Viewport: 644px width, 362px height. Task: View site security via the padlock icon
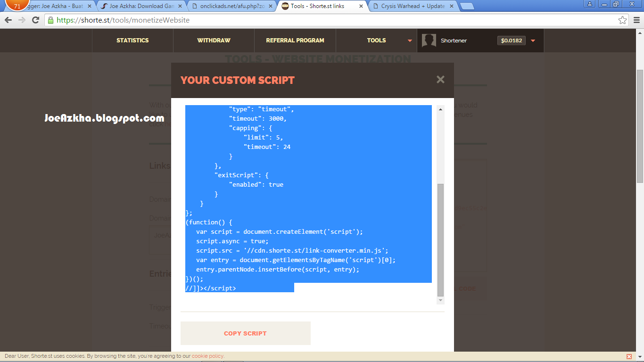pyautogui.click(x=50, y=20)
